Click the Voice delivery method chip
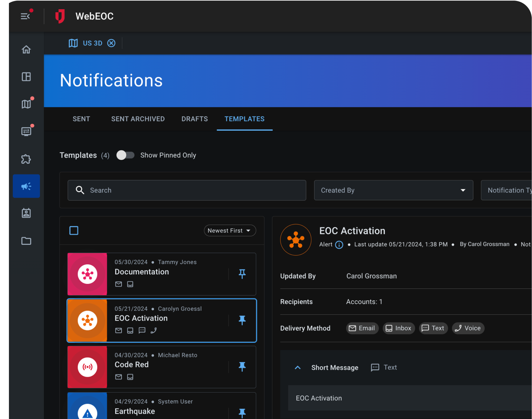The height and width of the screenshot is (419, 532). (x=468, y=328)
